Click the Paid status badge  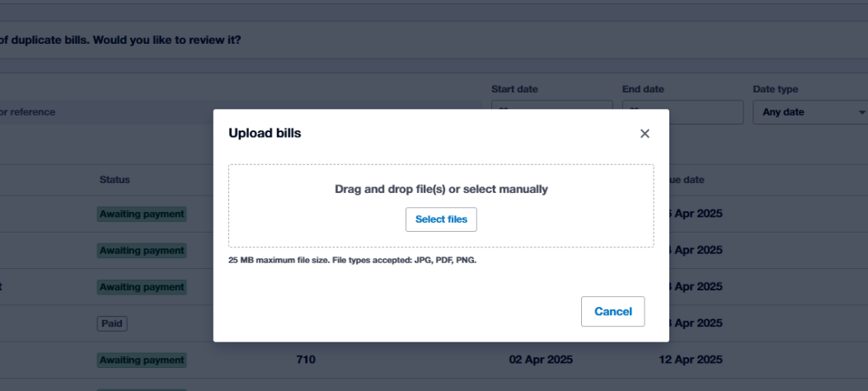tap(112, 324)
